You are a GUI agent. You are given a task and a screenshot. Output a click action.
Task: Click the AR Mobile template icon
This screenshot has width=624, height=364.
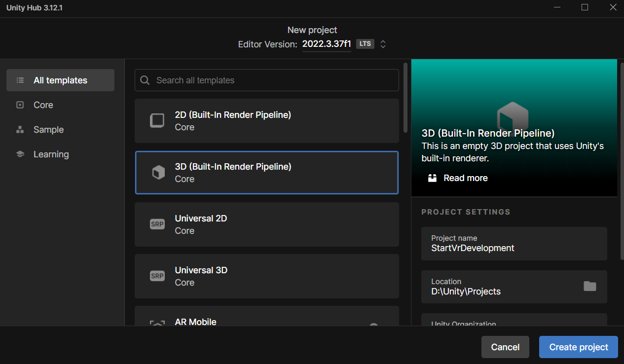157,323
